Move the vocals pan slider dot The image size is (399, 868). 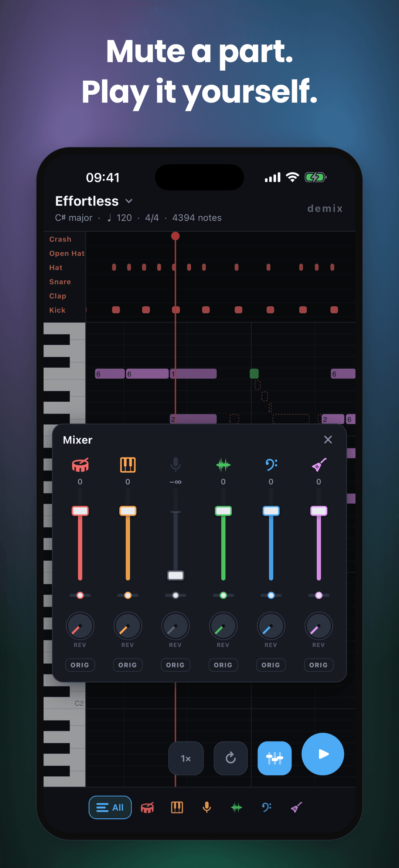point(175,595)
